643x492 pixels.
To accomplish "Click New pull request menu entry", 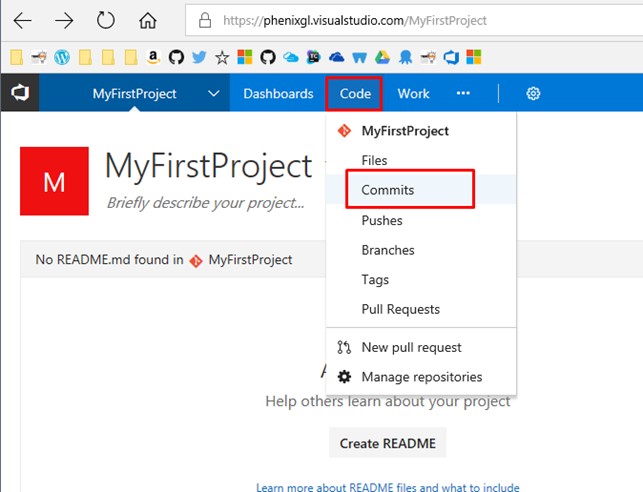I will point(411,347).
